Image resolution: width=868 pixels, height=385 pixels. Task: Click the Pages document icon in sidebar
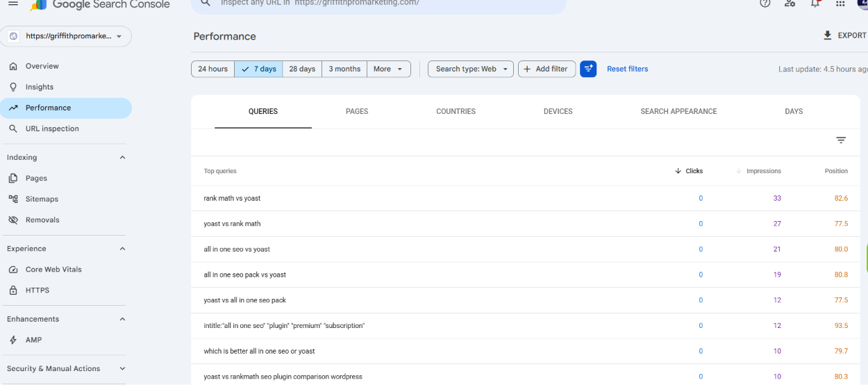[x=13, y=178]
